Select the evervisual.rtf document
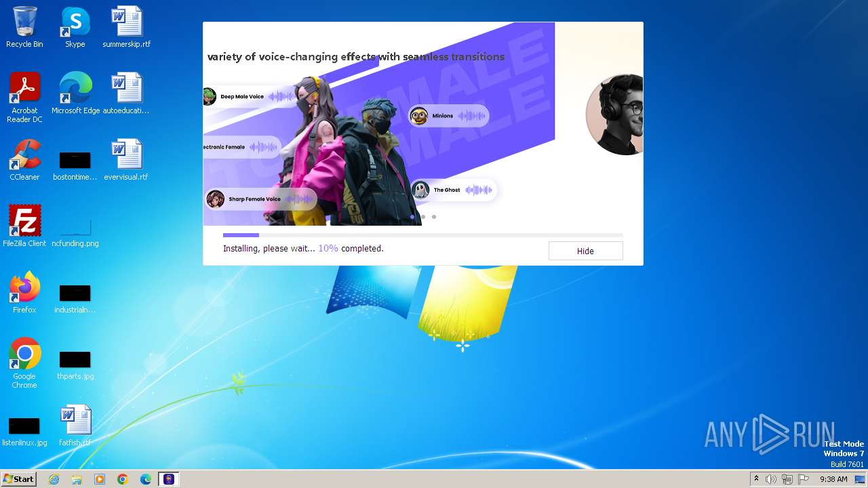Viewport: 868px width, 488px height. coord(126,160)
